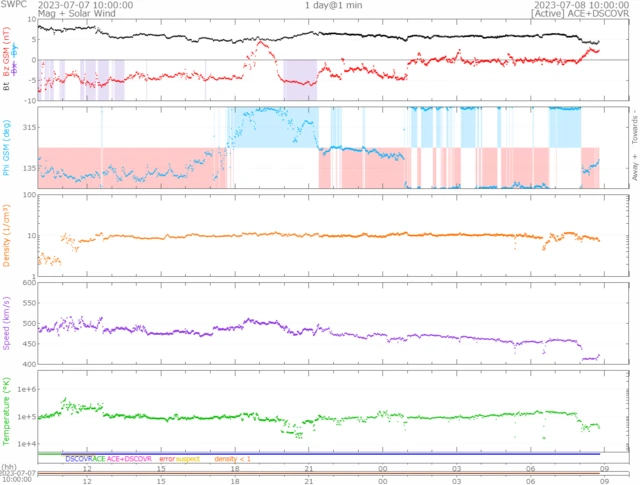Click the DSCOVR legend entry
Viewport: 640px width, 485px height.
[x=79, y=459]
